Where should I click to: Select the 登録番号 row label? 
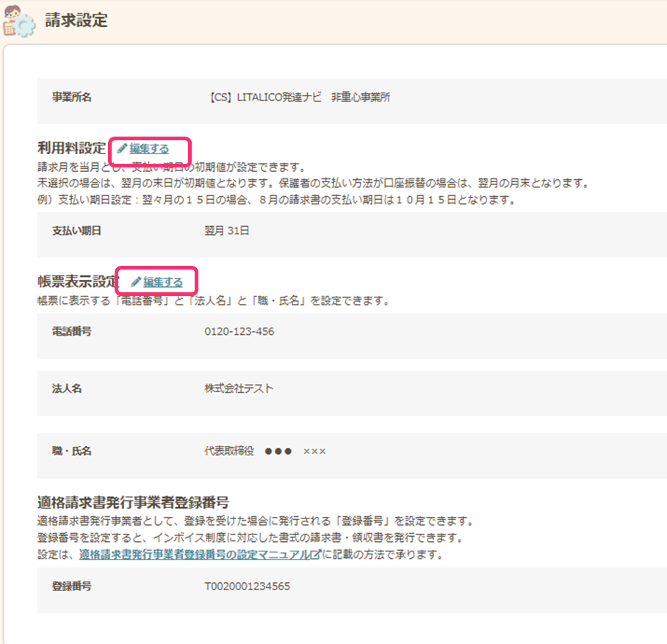71,587
